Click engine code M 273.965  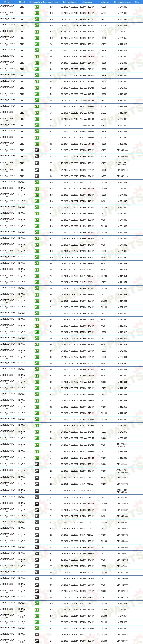click(x=122, y=125)
